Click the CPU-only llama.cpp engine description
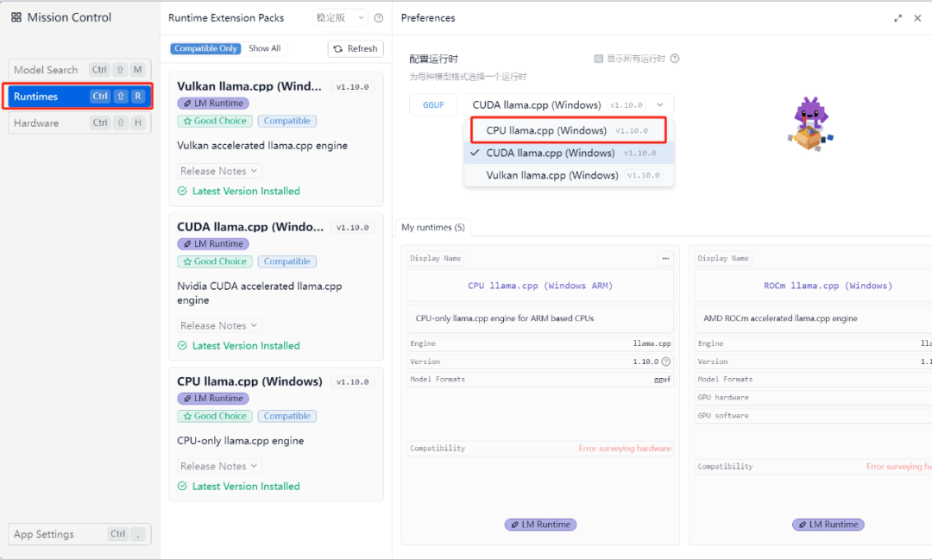The image size is (932, 560). [x=240, y=441]
